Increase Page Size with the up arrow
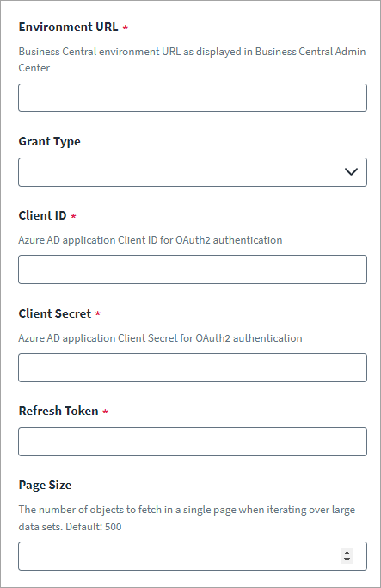 347,553
